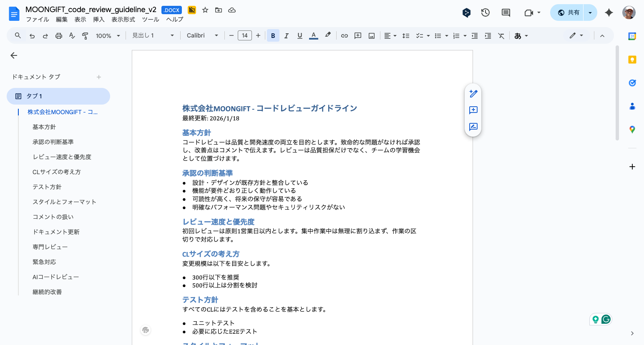
Task: Open the ツール menu
Action: click(x=151, y=20)
